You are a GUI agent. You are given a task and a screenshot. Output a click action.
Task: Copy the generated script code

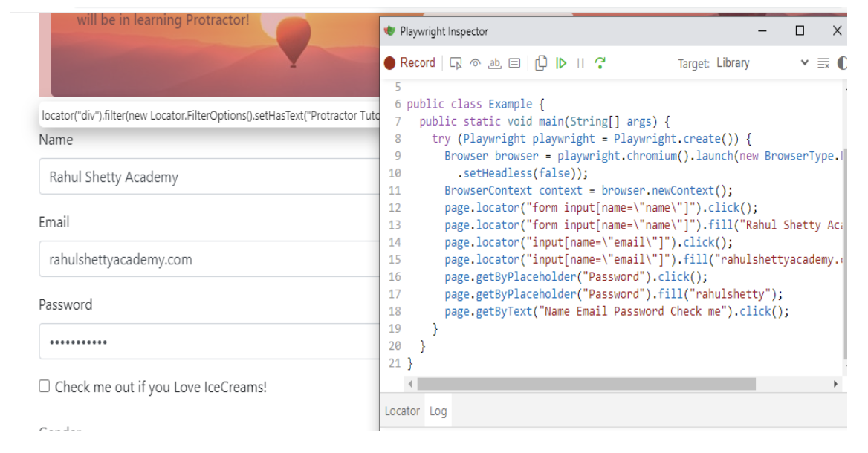tap(542, 63)
